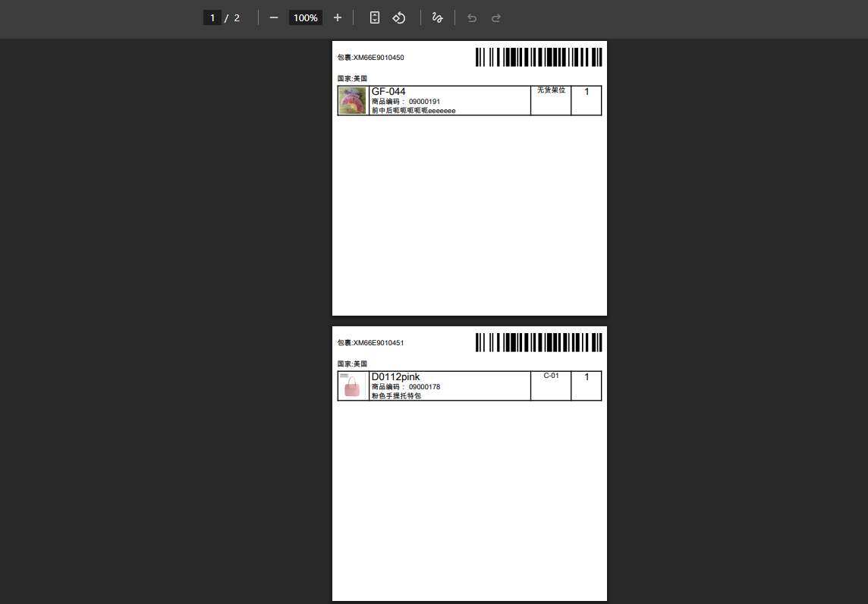Click the 国家:美国 label on page one
The width and height of the screenshot is (868, 604).
click(x=352, y=79)
